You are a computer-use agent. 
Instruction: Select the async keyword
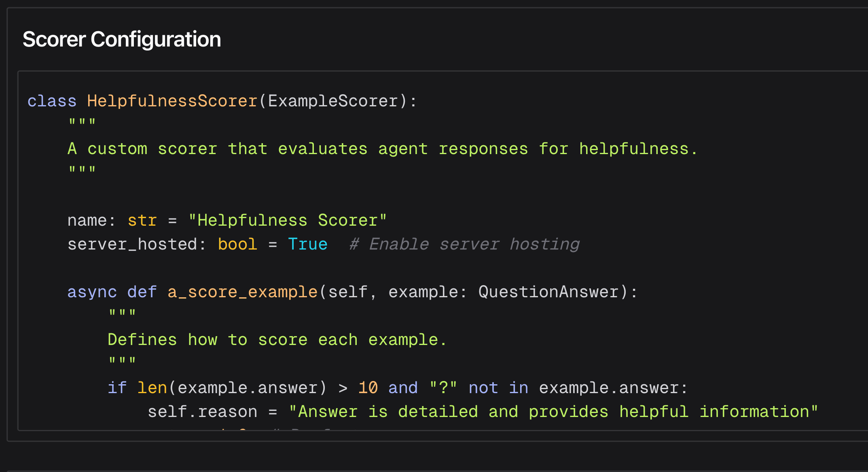pyautogui.click(x=92, y=291)
